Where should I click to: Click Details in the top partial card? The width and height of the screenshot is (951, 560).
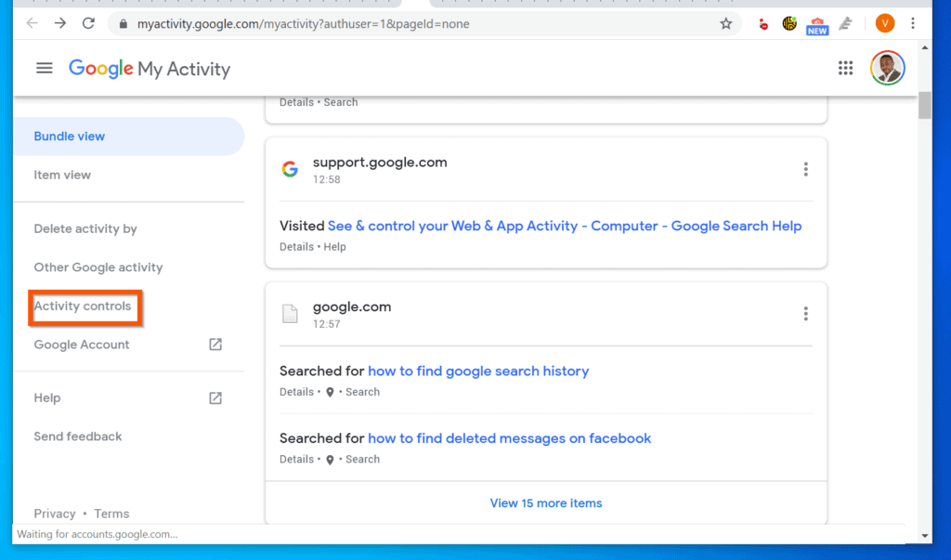click(x=296, y=102)
